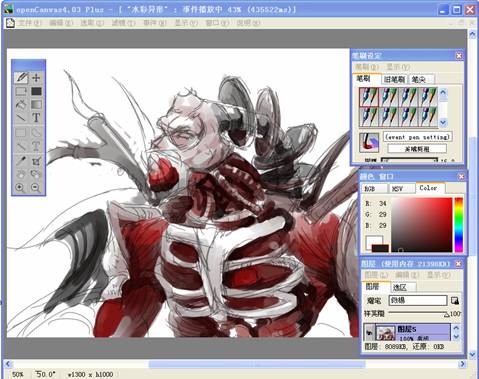This screenshot has height=379, width=479.
Task: Click the dark foreground color swatch
Action: (x=380, y=248)
